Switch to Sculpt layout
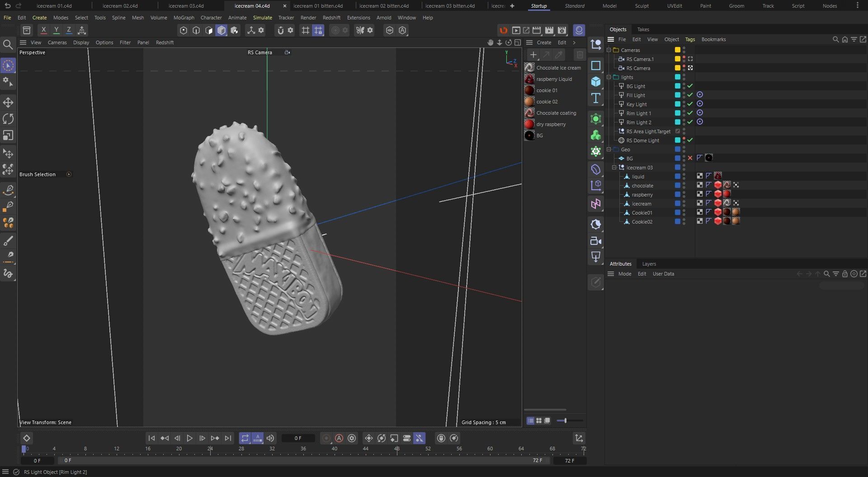The height and width of the screenshot is (477, 868). 642,6
